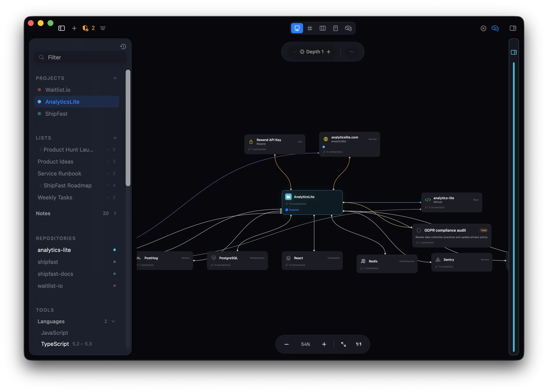
Task: Open the Service Runbook list
Action: pos(59,174)
